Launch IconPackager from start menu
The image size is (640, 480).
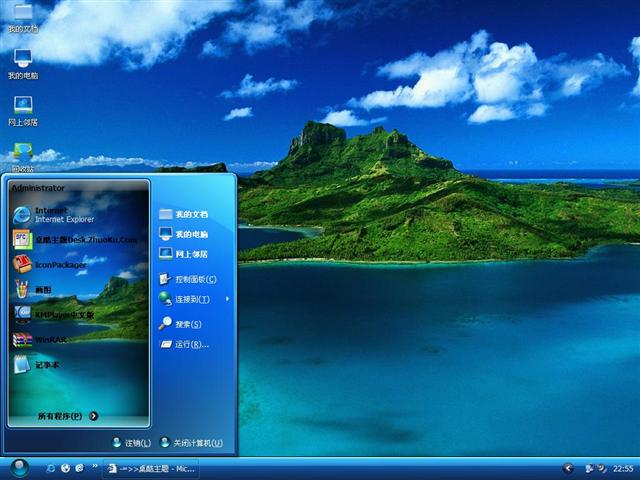coord(50,264)
